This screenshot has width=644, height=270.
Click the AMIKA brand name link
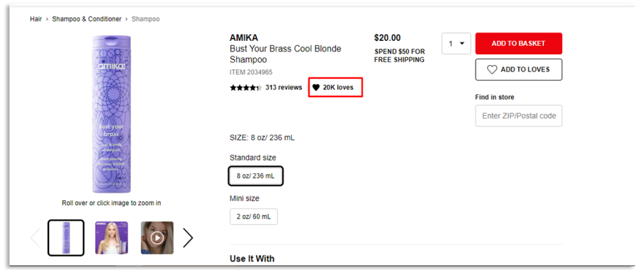point(244,38)
